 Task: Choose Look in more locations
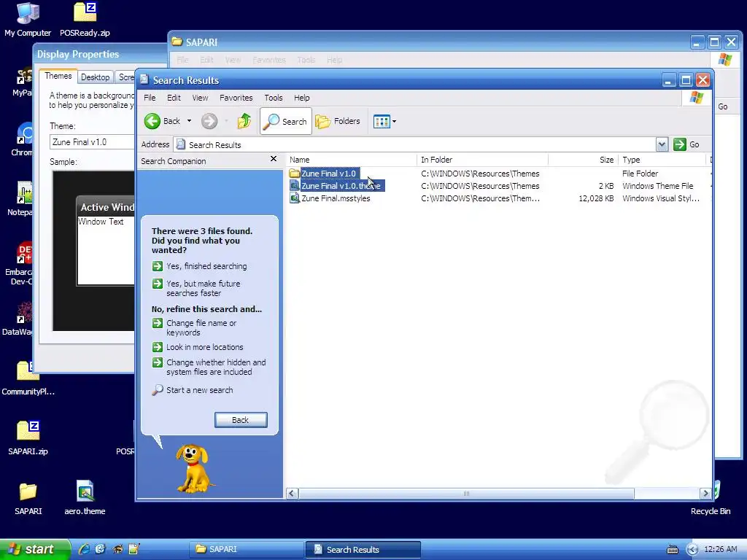tap(198, 347)
